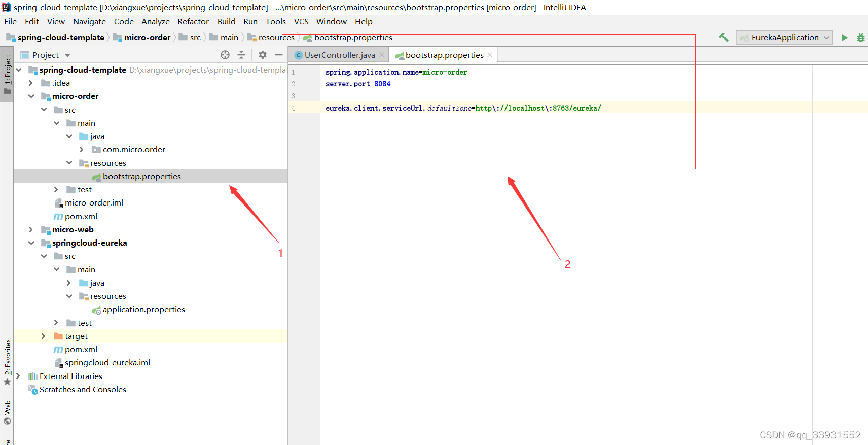Click main in the breadcrumb bar

click(x=229, y=38)
